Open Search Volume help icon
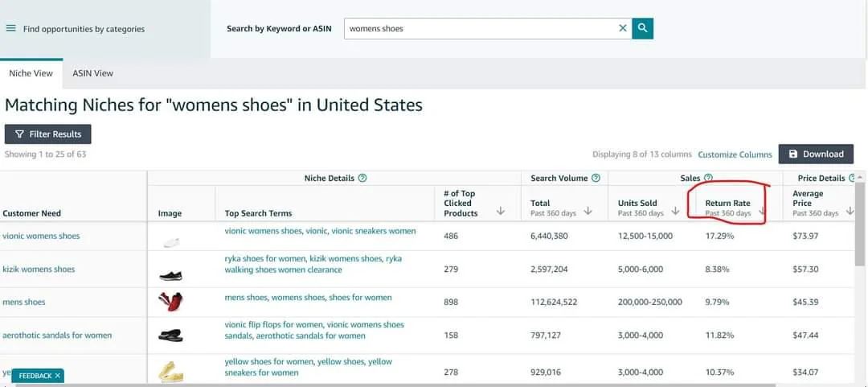This screenshot has height=387, width=868. (x=596, y=178)
